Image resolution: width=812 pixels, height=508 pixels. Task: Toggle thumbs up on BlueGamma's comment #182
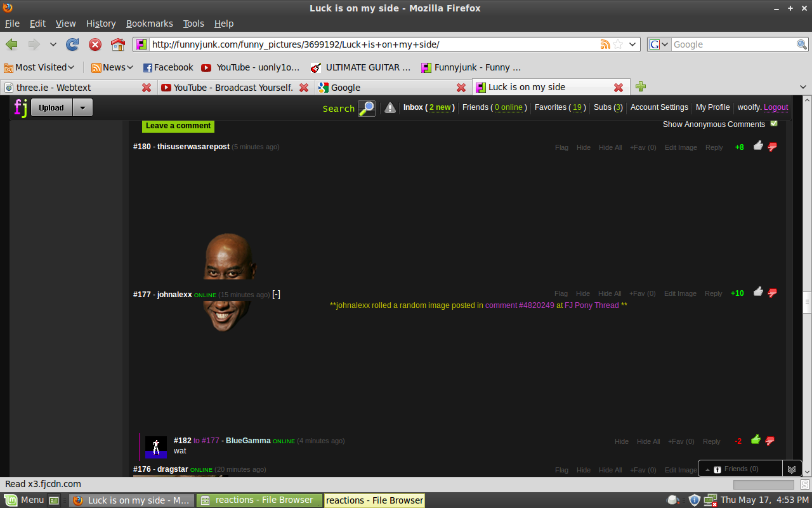(756, 440)
